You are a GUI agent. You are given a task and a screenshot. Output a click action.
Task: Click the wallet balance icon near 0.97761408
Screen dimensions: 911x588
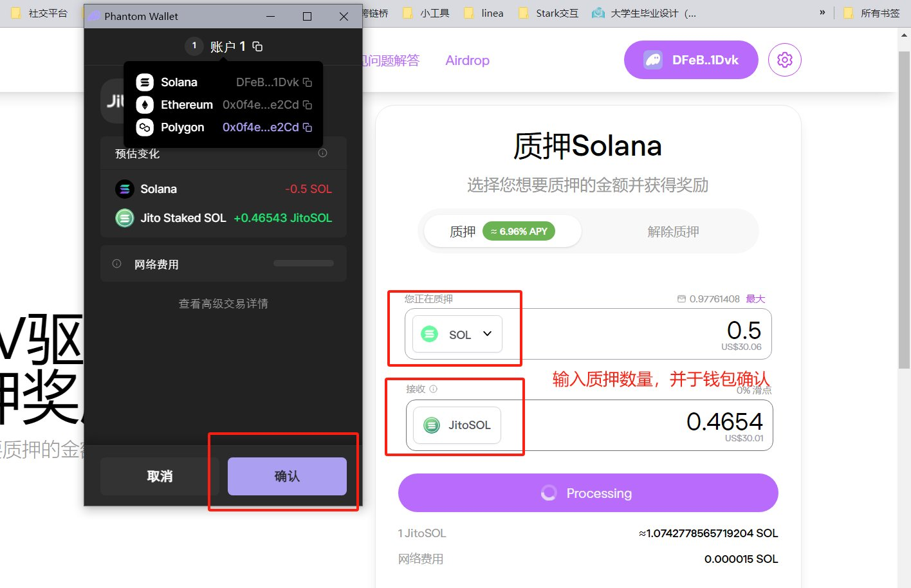681,299
